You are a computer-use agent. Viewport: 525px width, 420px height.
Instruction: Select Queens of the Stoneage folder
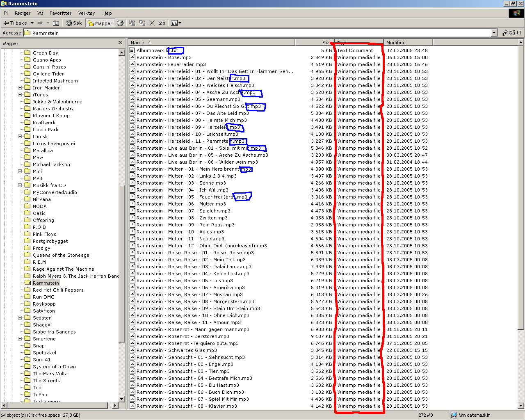point(61,255)
